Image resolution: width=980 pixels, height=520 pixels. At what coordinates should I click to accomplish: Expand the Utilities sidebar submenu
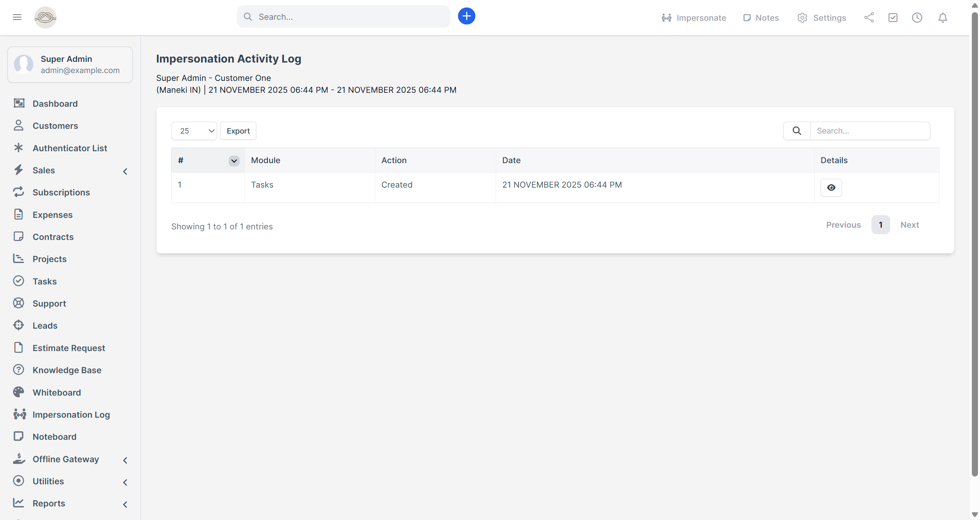pyautogui.click(x=125, y=482)
